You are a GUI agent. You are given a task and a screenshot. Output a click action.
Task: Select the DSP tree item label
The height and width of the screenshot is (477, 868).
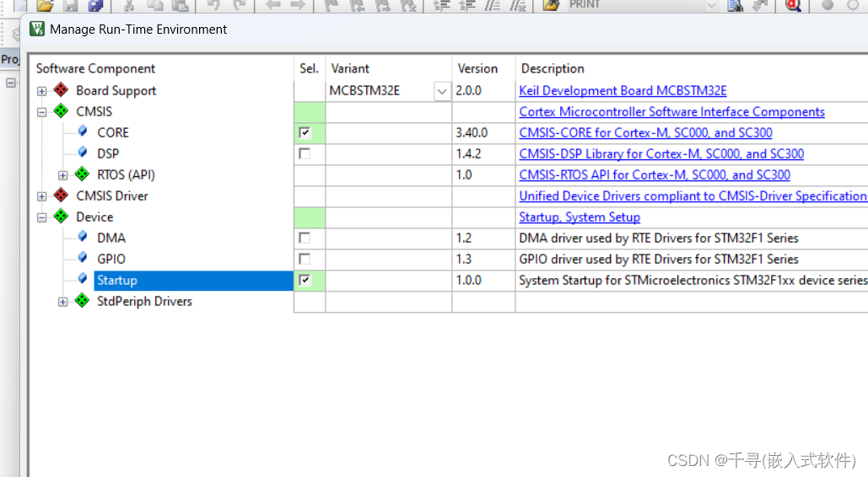pos(108,154)
